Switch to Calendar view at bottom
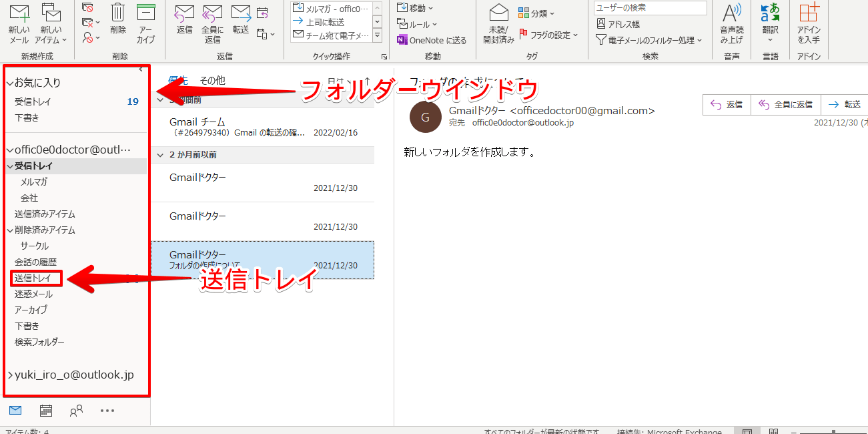This screenshot has width=868, height=434. click(45, 410)
